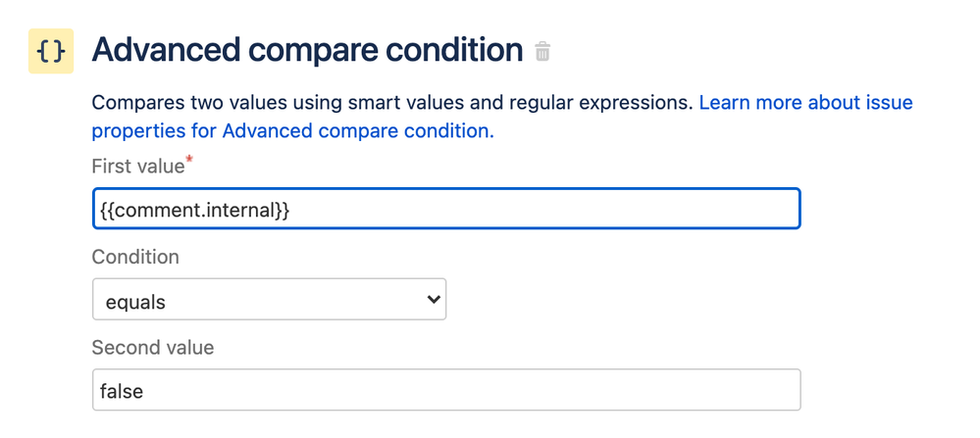Click the description text about comparing values
The width and height of the screenshot is (980, 438).
point(294,102)
